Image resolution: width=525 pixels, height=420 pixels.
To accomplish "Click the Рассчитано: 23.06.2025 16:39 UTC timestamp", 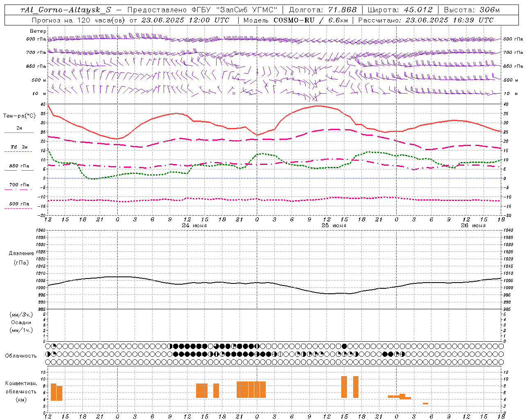I will click(x=426, y=20).
